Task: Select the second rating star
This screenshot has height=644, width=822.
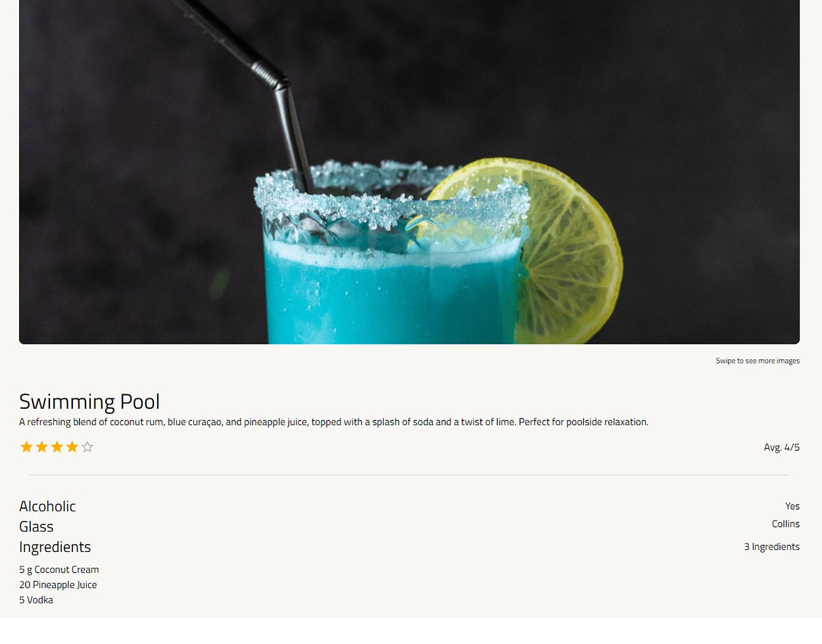Action: point(41,447)
